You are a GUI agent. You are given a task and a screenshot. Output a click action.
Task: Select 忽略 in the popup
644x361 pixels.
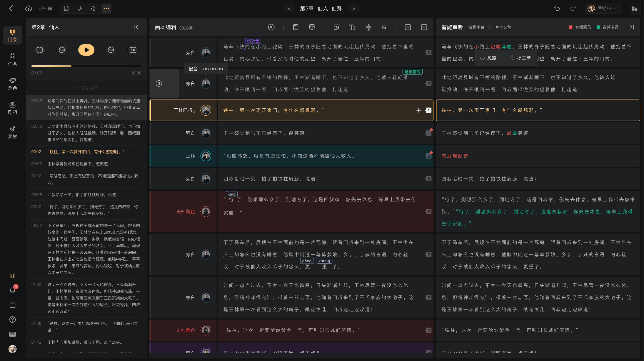tap(488, 58)
